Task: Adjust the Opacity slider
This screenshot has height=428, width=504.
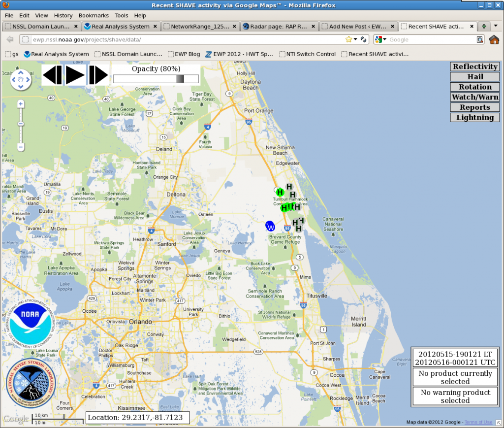Action: click(180, 79)
